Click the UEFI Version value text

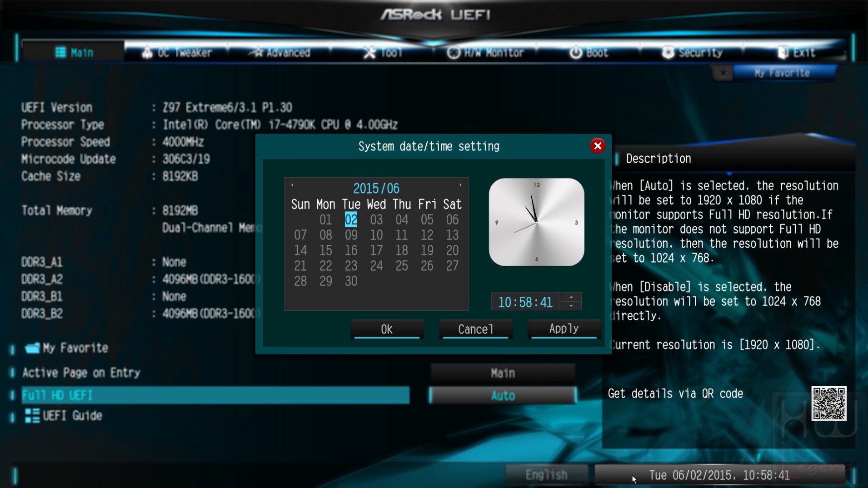pos(227,108)
